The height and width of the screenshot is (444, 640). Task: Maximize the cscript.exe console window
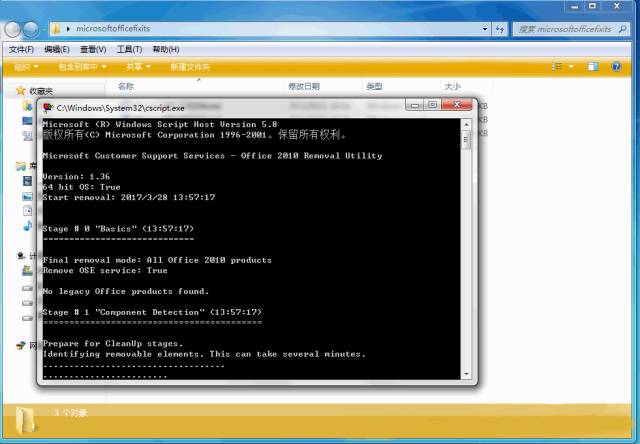[433, 105]
